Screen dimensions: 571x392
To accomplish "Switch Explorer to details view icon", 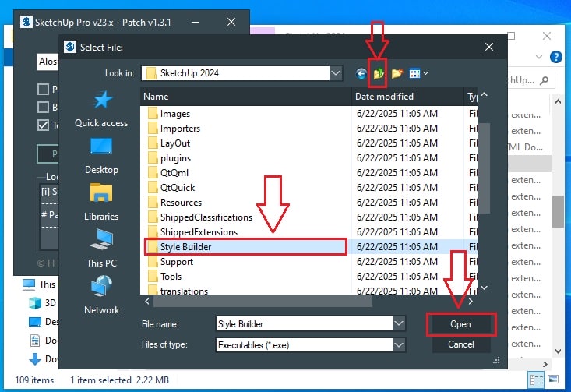I will point(536,380).
